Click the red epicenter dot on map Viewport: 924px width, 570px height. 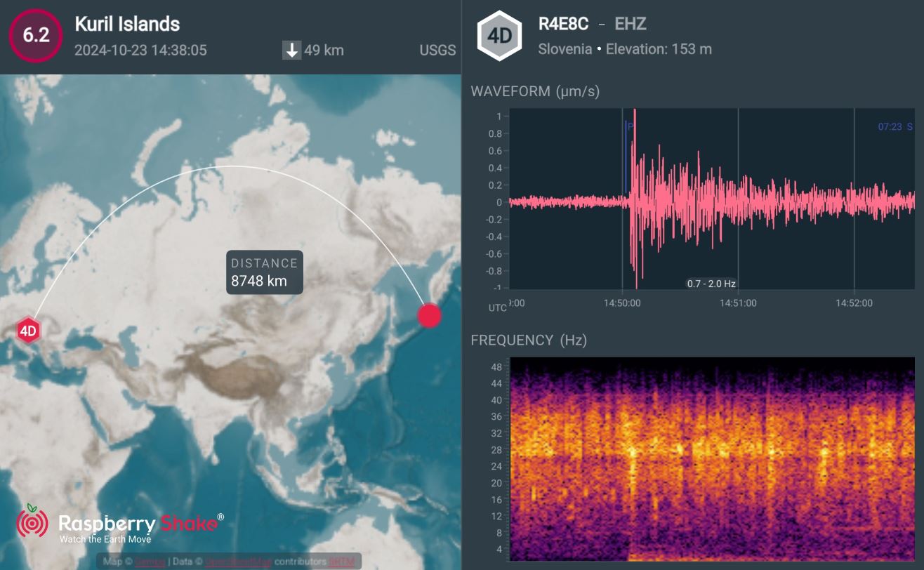coord(429,315)
